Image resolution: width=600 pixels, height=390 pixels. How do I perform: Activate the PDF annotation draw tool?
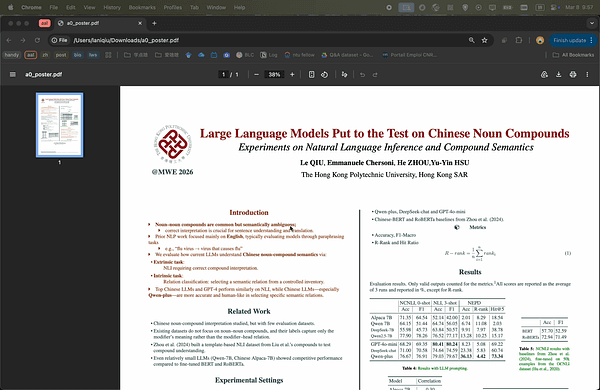pos(344,75)
